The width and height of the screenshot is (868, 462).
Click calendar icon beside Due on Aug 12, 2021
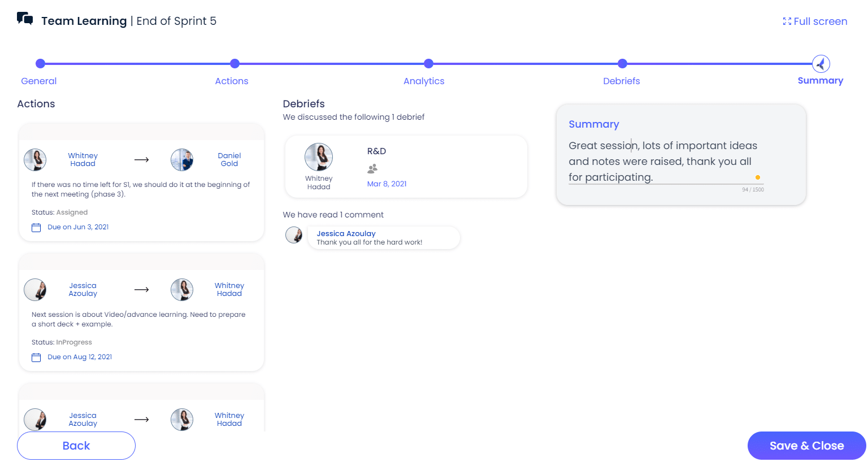click(36, 358)
